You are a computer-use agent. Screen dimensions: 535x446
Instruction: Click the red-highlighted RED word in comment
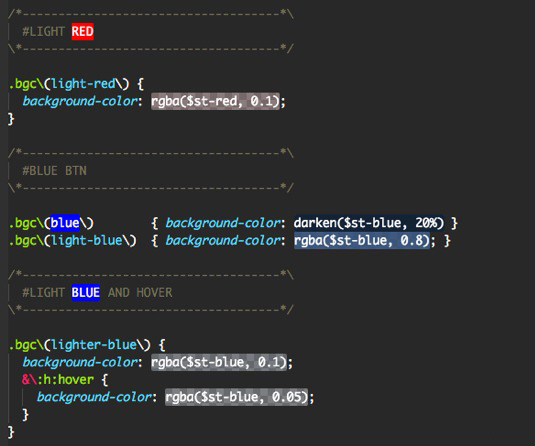83,31
